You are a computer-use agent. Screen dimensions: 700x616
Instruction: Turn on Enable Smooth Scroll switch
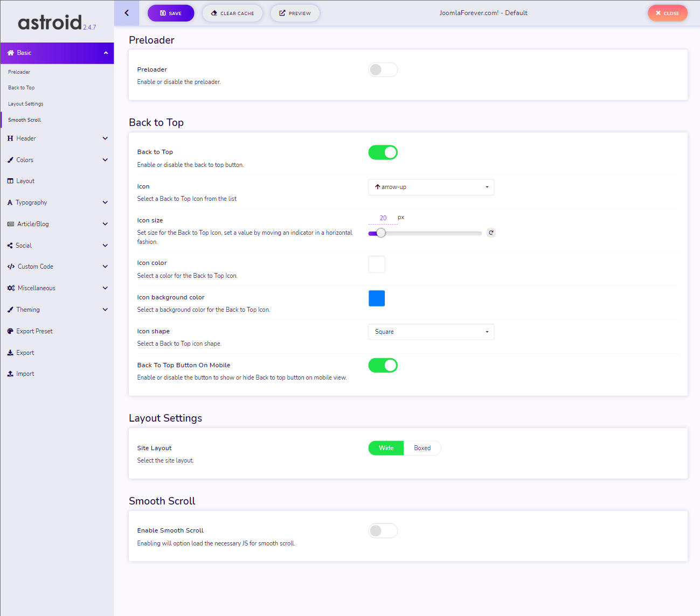(383, 531)
